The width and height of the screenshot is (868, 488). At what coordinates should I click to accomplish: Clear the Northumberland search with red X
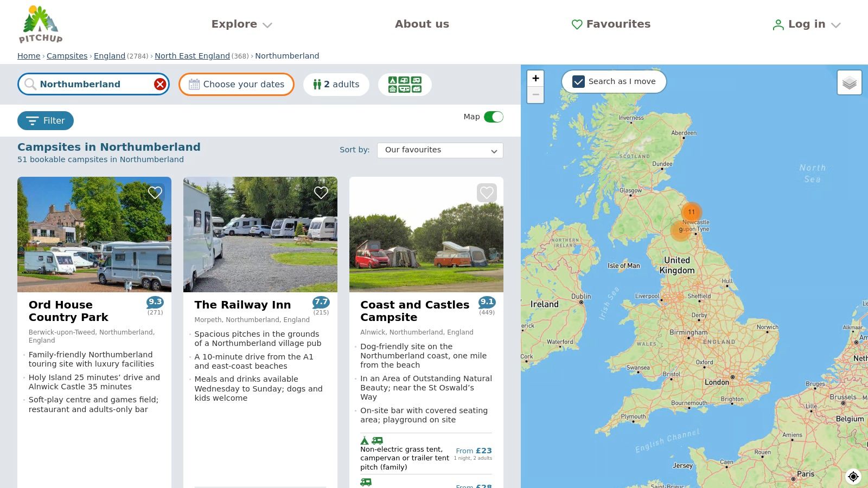159,84
